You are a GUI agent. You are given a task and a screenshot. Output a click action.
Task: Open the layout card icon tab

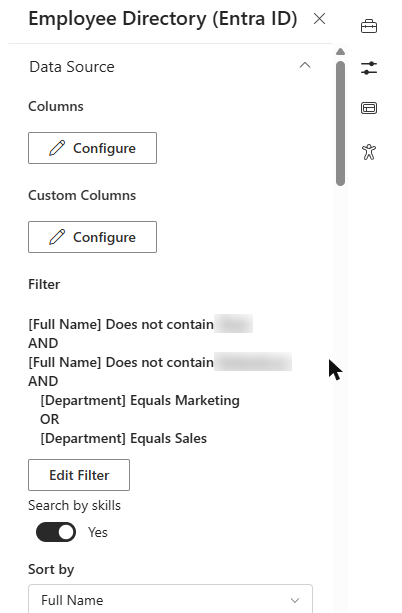[369, 108]
